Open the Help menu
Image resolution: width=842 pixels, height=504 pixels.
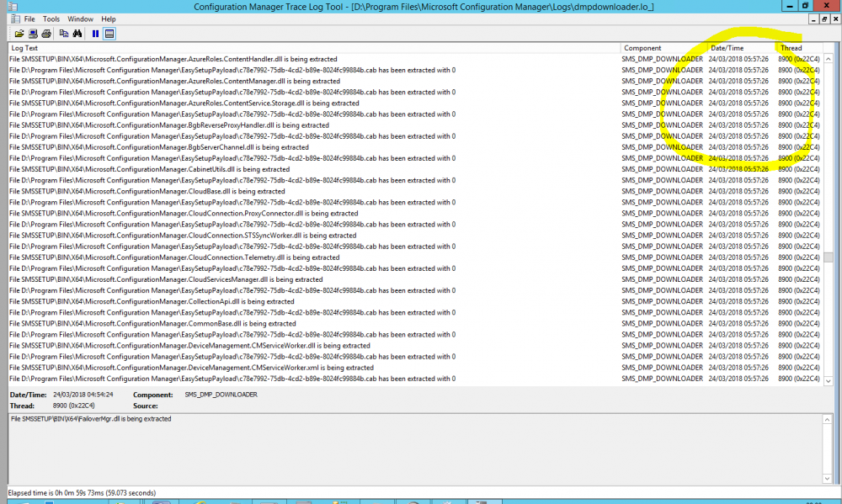pyautogui.click(x=109, y=19)
